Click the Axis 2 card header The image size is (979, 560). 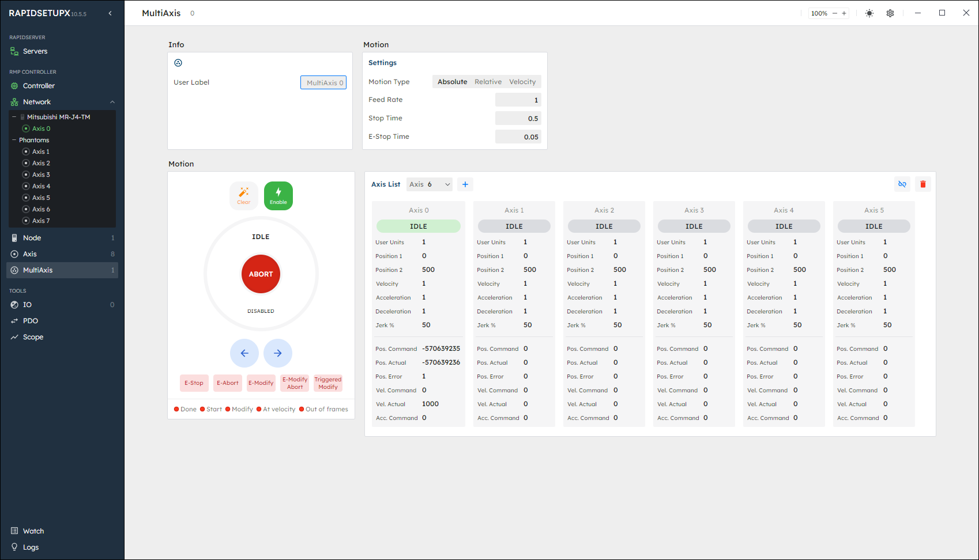(x=604, y=210)
